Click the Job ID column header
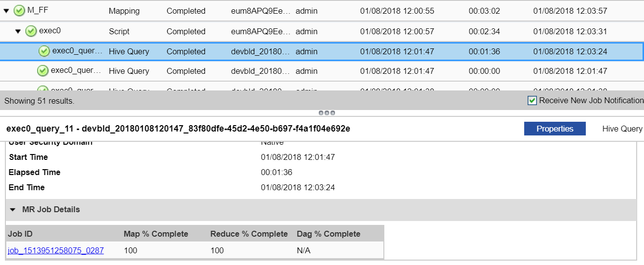The image size is (644, 265). [x=21, y=234]
